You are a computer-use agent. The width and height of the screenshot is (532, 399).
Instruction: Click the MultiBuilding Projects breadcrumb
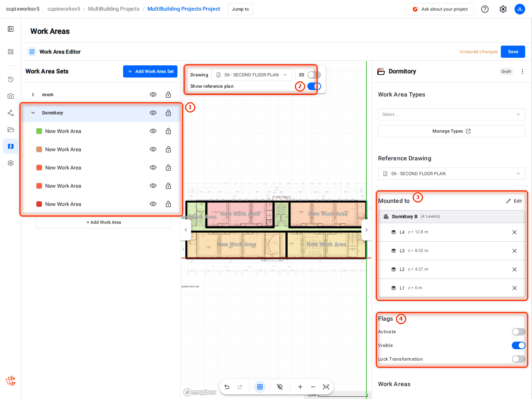point(114,9)
